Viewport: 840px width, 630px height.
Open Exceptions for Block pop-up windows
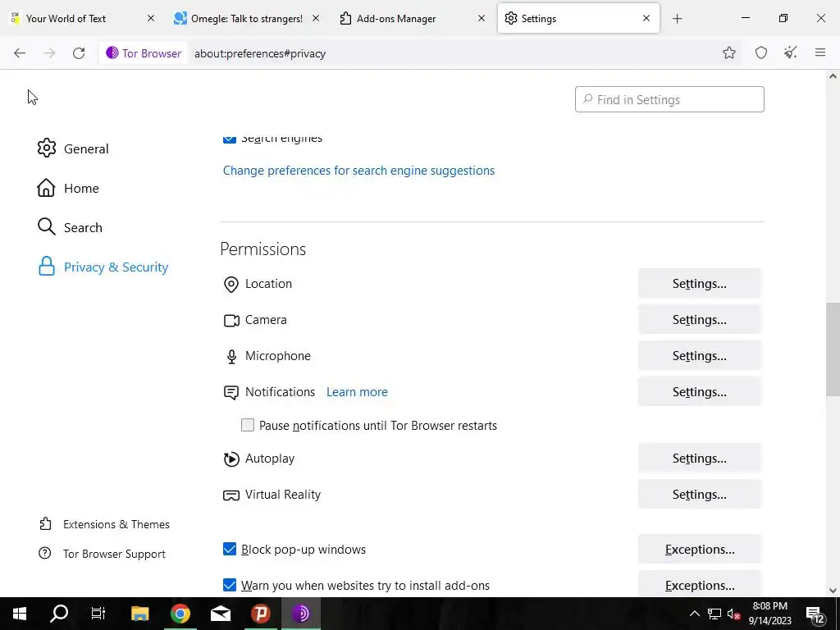coord(699,549)
